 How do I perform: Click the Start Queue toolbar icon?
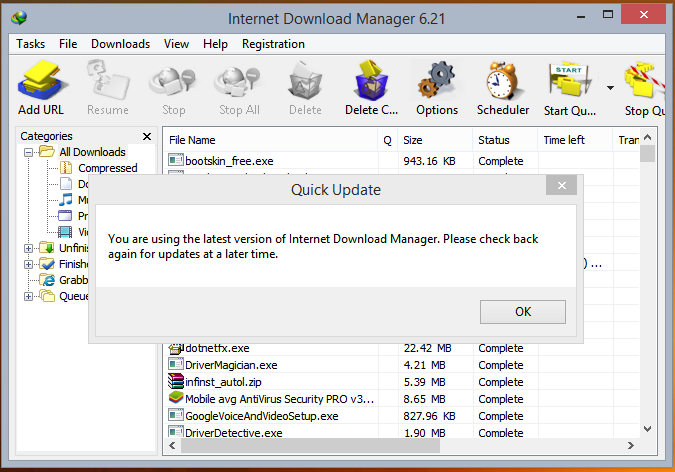[569, 80]
